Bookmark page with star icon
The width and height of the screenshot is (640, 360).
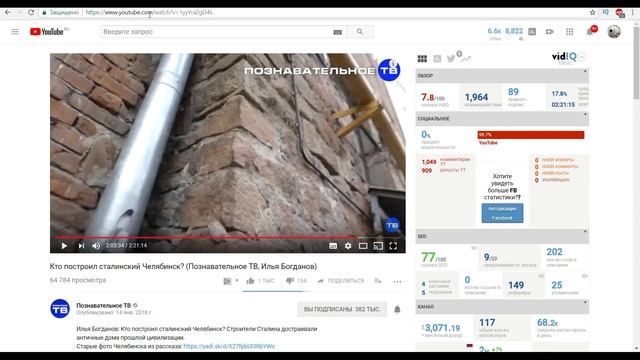point(593,12)
